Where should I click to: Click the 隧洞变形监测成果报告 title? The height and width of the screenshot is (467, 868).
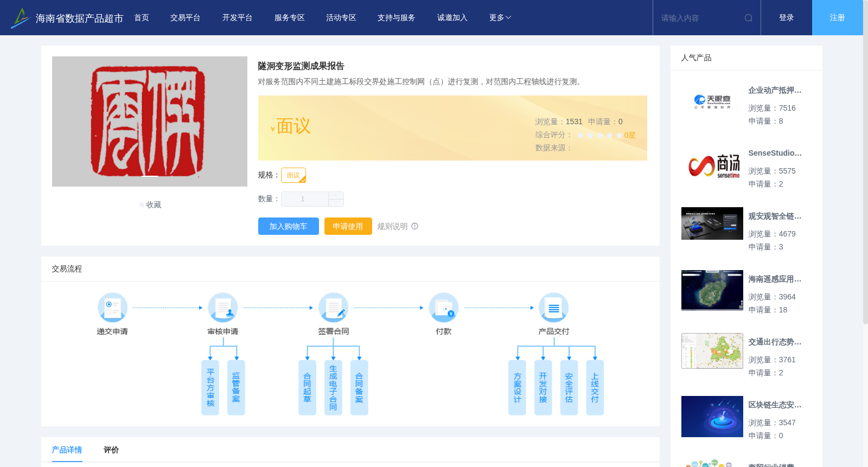(301, 66)
